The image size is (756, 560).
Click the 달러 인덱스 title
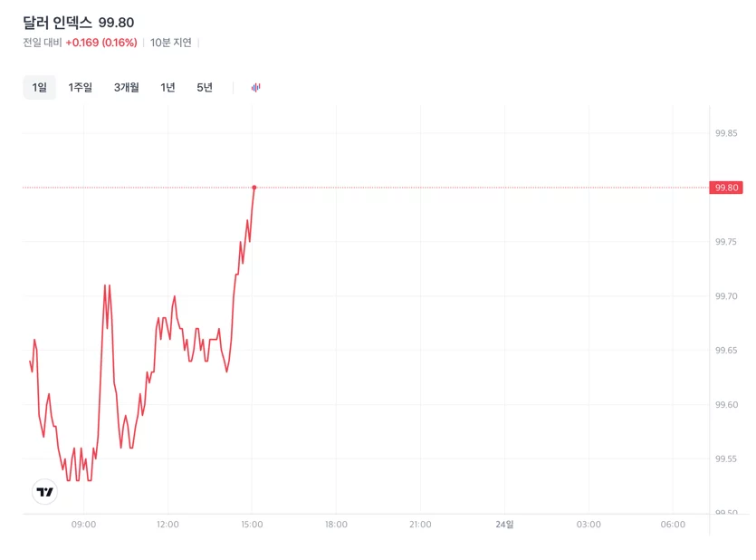(57, 22)
